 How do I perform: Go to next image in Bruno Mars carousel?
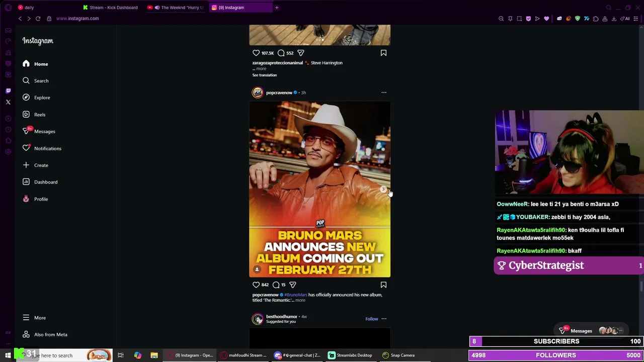pos(383,190)
